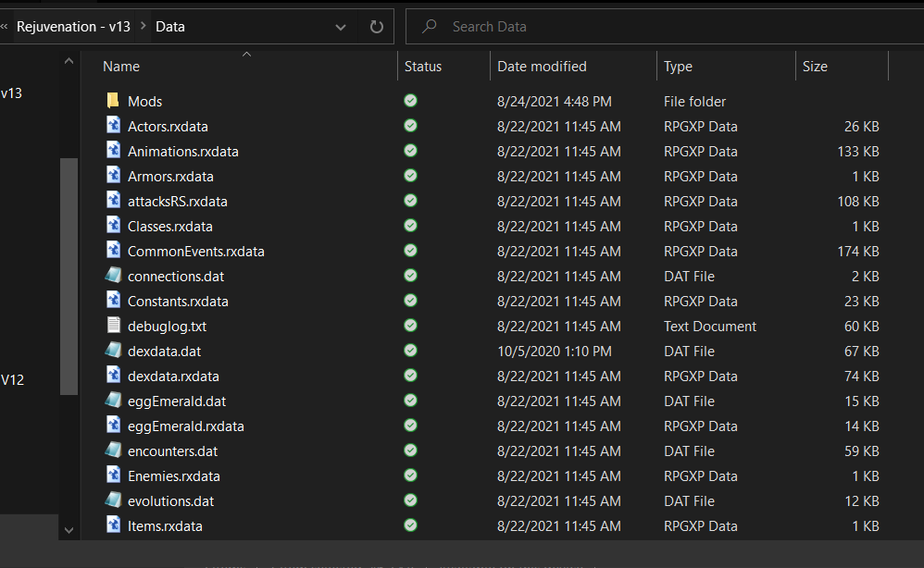Click the 67 KB size cell
This screenshot has height=568, width=924.
pyautogui.click(x=862, y=352)
